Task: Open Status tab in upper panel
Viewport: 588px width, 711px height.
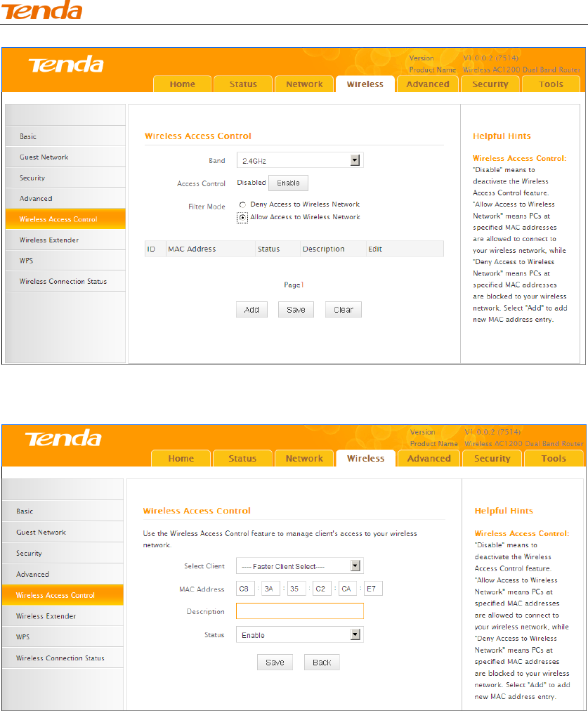Action: point(243,84)
